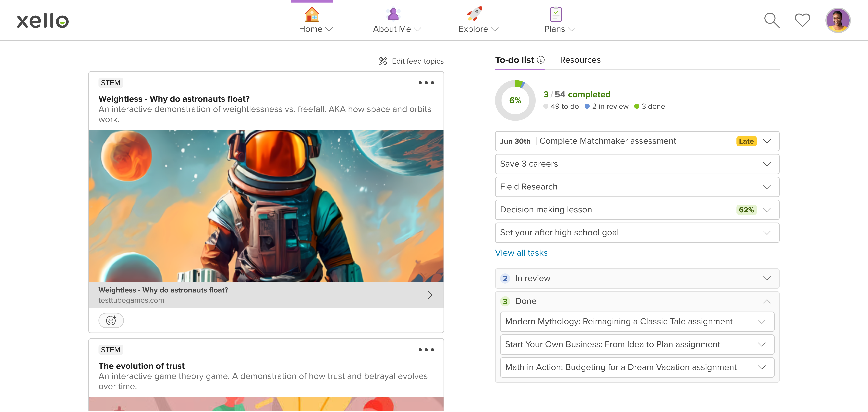Click 'Jun 30th' due date
Screen dimensions: 868x412
click(x=515, y=141)
